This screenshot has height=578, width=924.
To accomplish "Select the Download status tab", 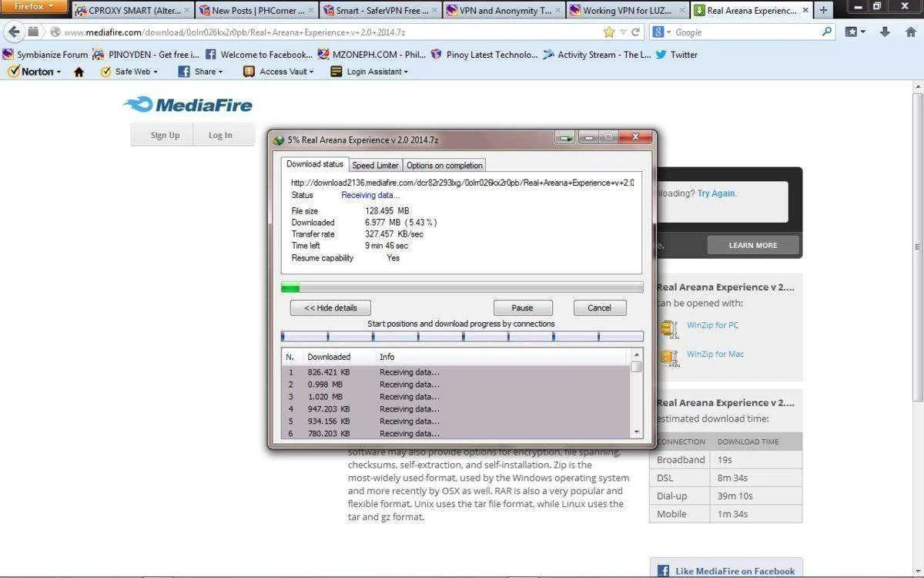I will click(315, 164).
